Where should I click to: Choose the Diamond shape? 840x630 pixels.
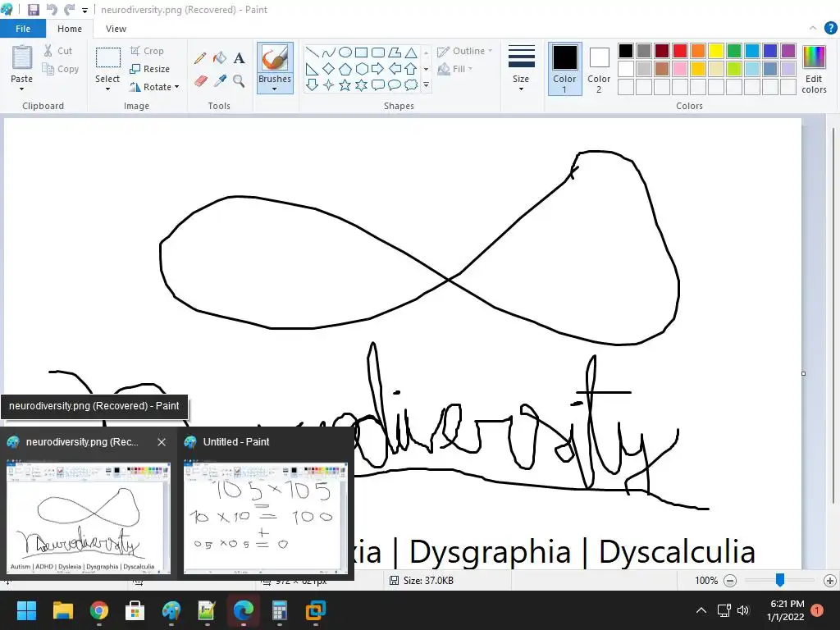[329, 69]
